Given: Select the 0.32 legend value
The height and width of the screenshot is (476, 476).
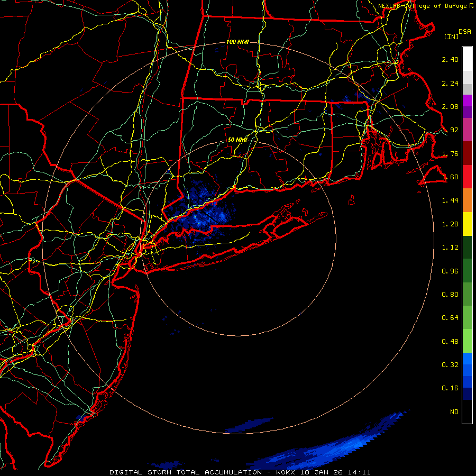Looking at the screenshot, I should pos(450,365).
